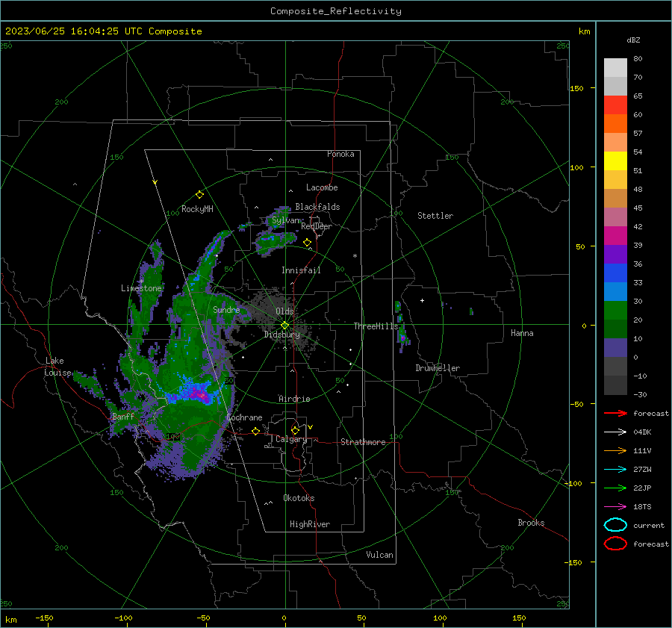The height and width of the screenshot is (628, 672).
Task: Click the cyan 27ZW arrow icon
Action: [x=615, y=470]
